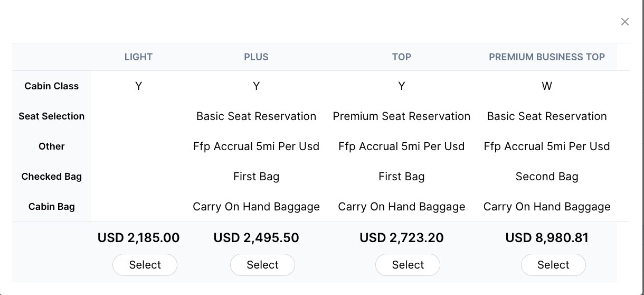Viewport: 644px width, 295px height.
Task: Click the Premium Seat Reservation cell
Action: tap(402, 116)
